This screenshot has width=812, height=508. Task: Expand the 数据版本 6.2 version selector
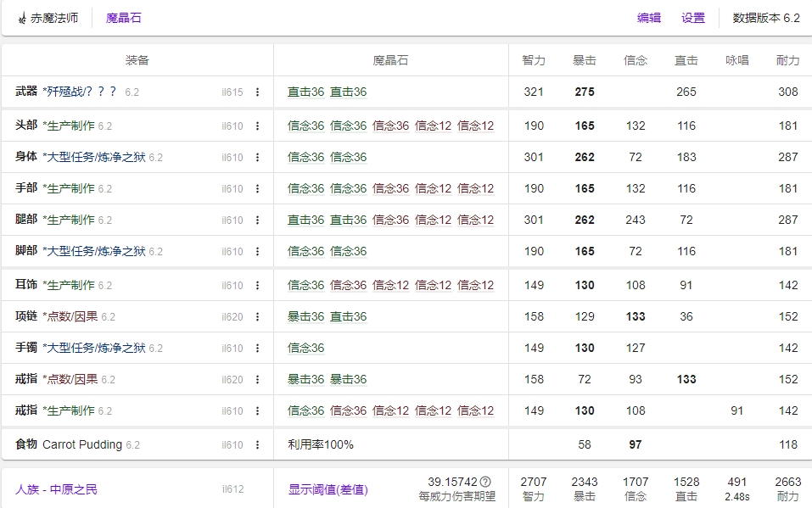(x=766, y=18)
